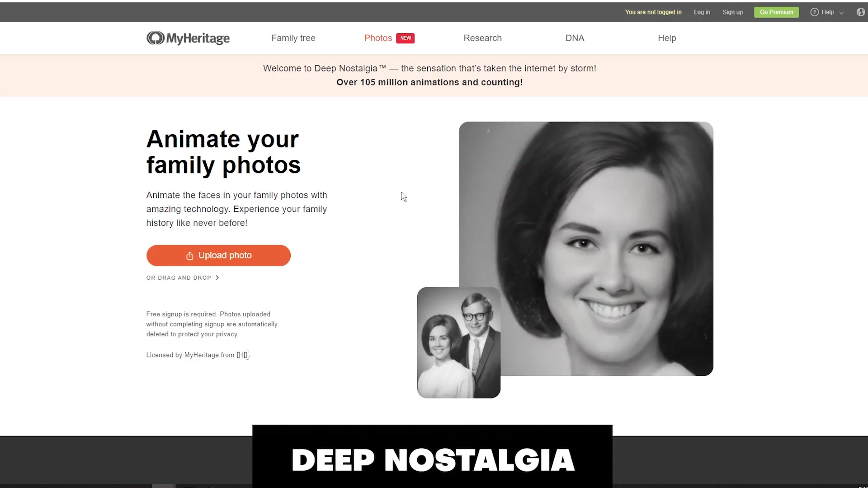Open the Research menu
Screen dimensions: 868x488
tap(482, 38)
